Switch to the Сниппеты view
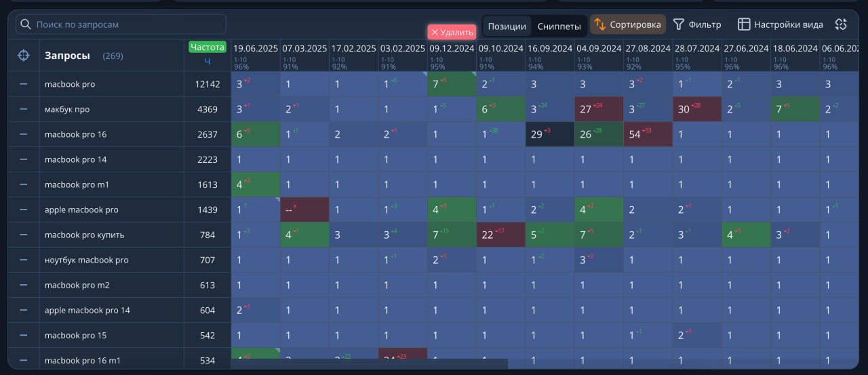868x375 pixels. [559, 26]
